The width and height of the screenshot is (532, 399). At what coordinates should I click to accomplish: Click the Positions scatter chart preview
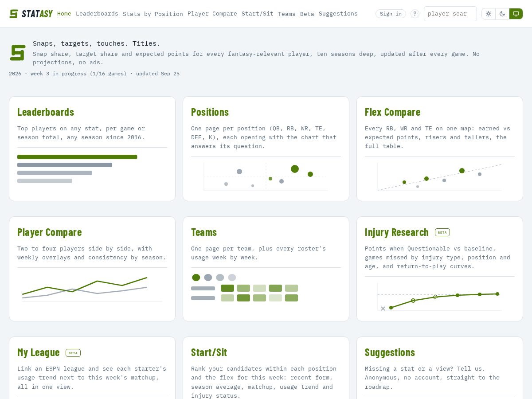point(266,176)
